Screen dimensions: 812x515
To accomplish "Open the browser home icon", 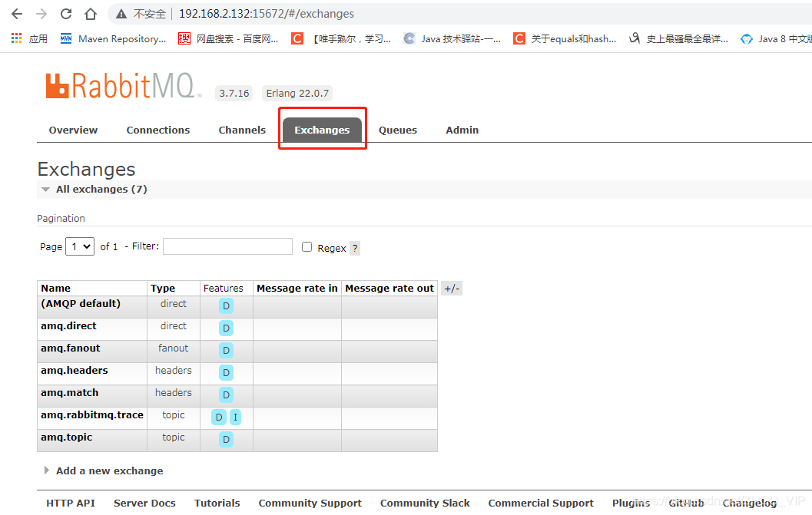I will tap(91, 14).
